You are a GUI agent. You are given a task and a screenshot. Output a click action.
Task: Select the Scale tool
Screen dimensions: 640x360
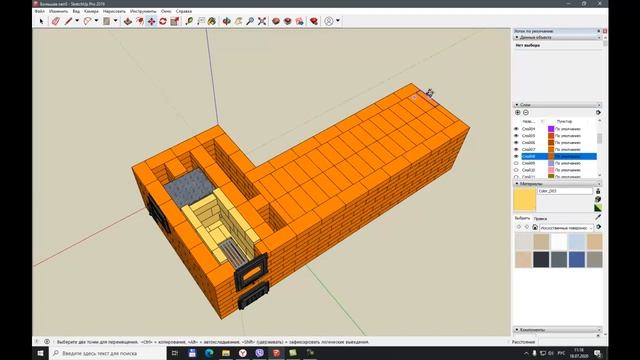click(x=175, y=21)
